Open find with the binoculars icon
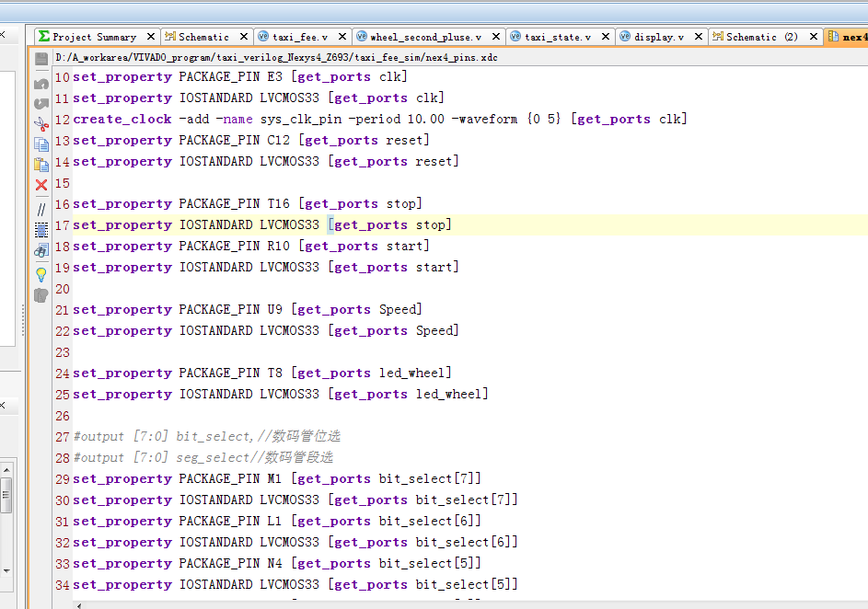 pos(41,250)
